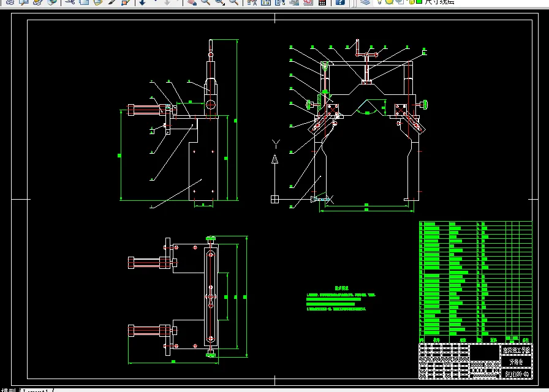Select the Match Properties brush icon
The image size is (549, 392).
pos(112,2)
